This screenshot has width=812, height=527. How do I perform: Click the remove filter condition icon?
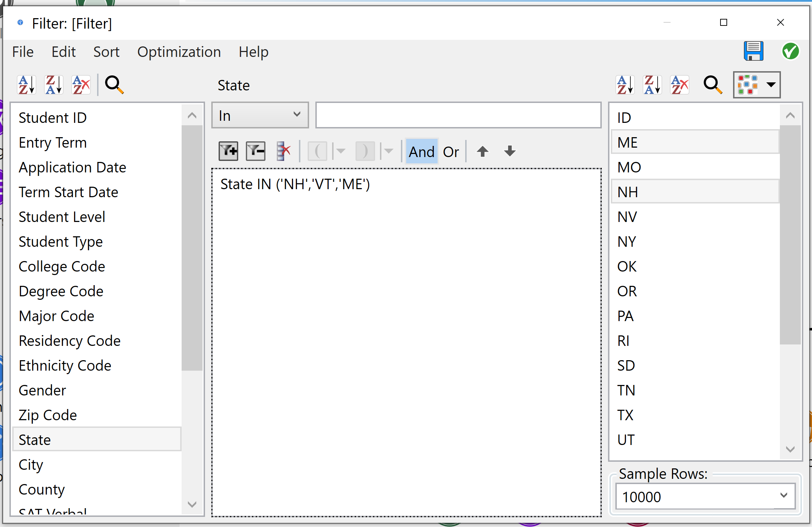255,151
